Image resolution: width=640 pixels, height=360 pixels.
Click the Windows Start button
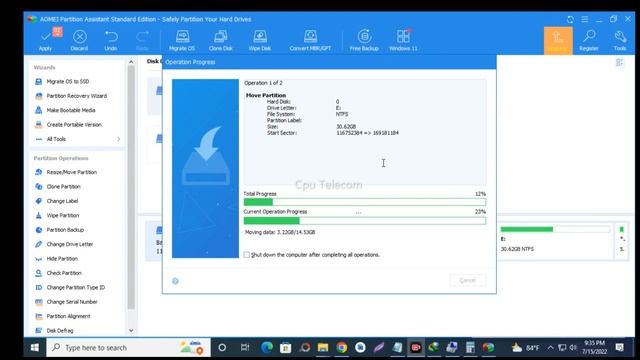pyautogui.click(x=35, y=348)
